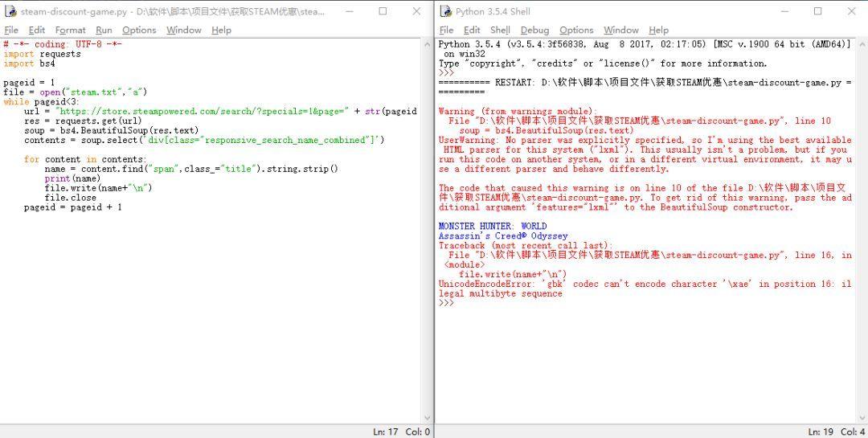Click editor scrollbar up arrow
The image size is (868, 438).
(x=427, y=44)
